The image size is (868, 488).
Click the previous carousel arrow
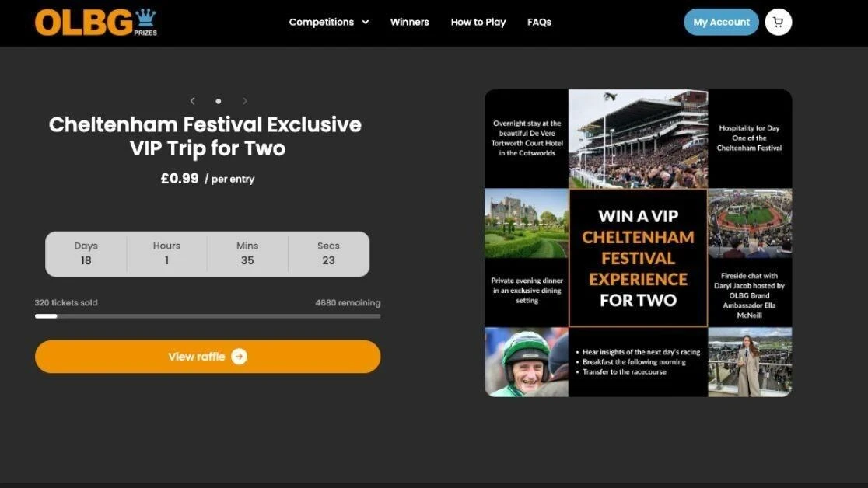coord(192,101)
